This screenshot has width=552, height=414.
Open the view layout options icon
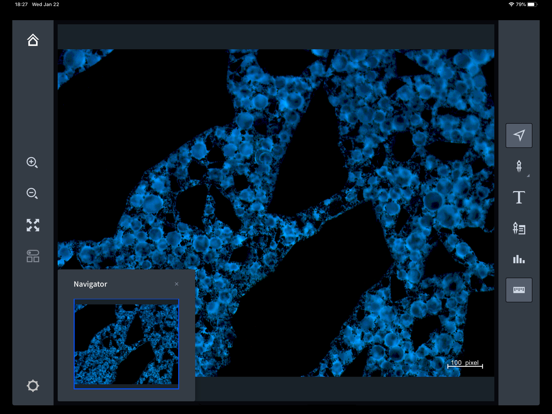point(33,256)
